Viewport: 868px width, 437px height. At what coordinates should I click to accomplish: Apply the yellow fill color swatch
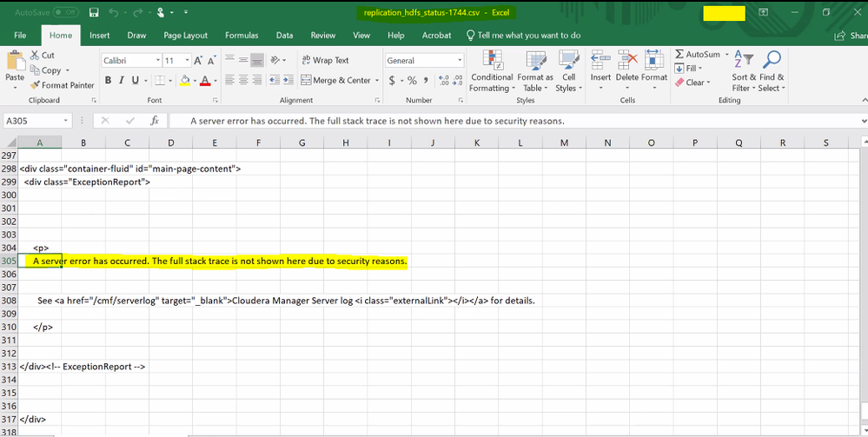(183, 81)
